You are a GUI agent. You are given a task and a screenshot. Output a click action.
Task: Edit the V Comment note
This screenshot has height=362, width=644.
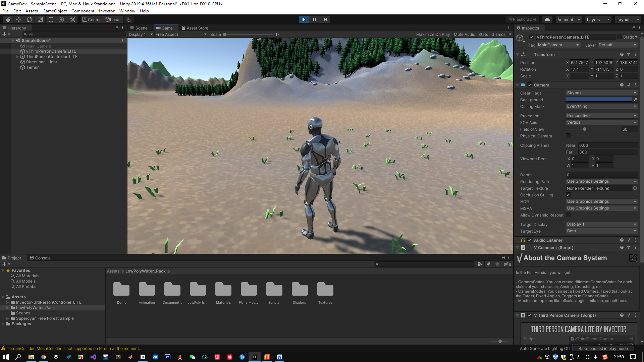click(x=633, y=258)
